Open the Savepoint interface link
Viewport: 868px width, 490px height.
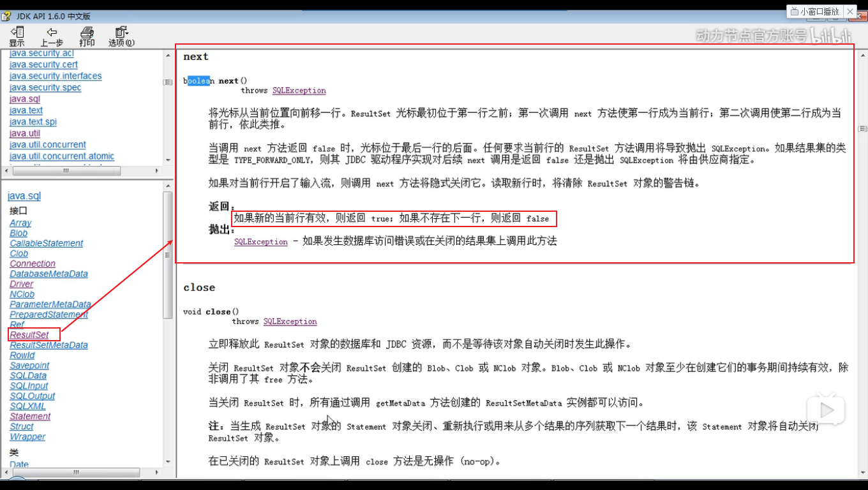click(29, 366)
